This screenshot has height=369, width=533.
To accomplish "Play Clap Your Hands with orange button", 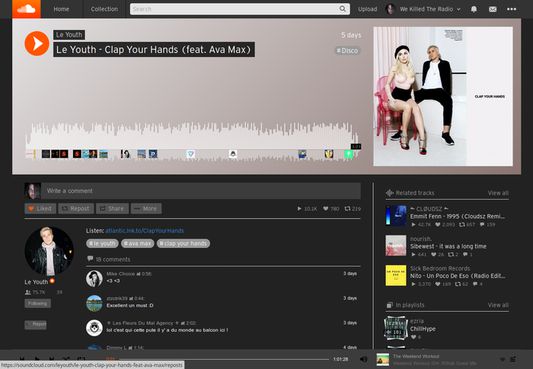I will [37, 43].
